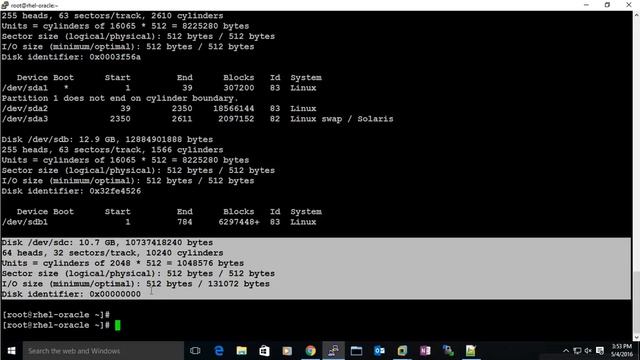Viewport: 640px width, 360px height.
Task: Launch Google Chrome from the taskbar
Action: pos(311,351)
